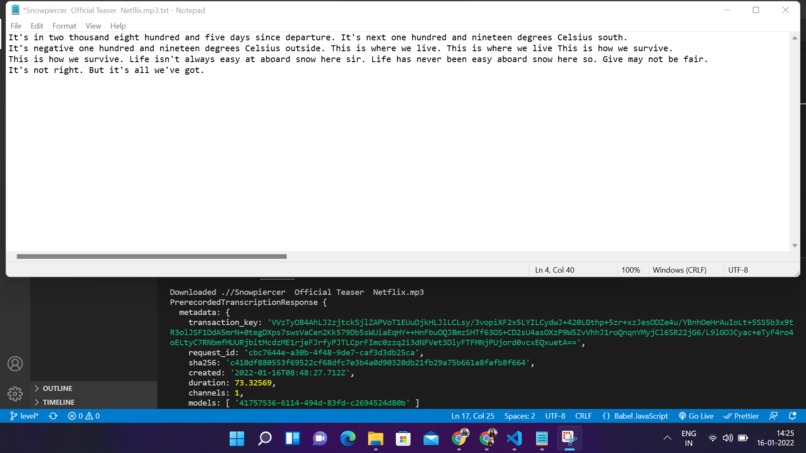
Task: Click the sha256 hash value in terminal
Action: 378,363
